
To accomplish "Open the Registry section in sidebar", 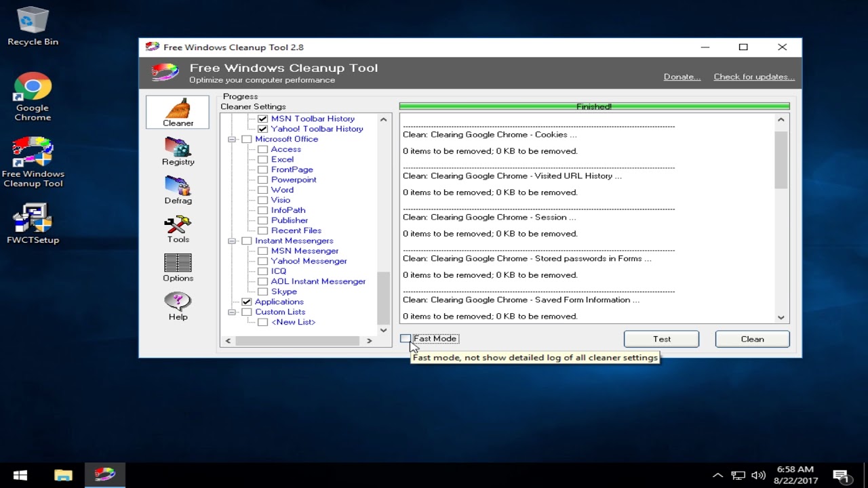I will [x=178, y=151].
